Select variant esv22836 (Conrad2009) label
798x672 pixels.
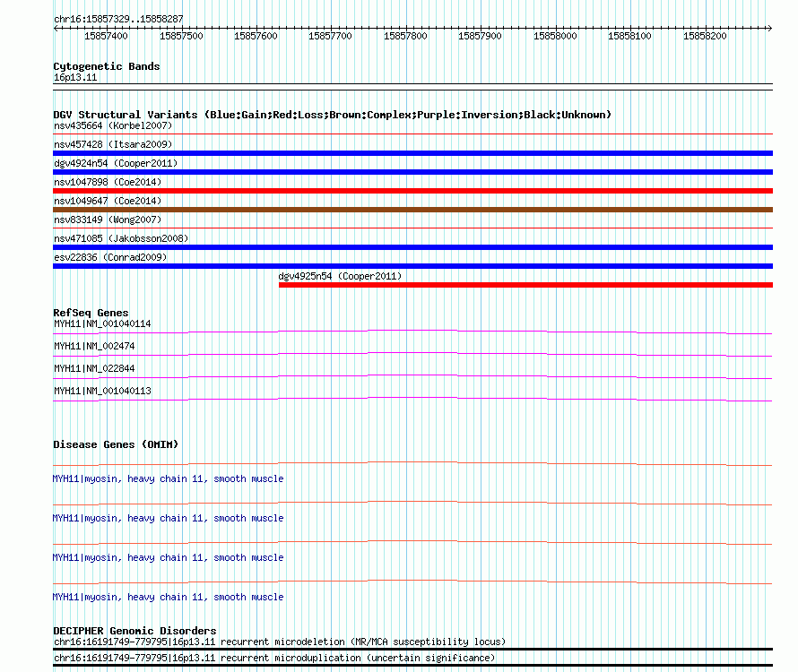[x=110, y=257]
